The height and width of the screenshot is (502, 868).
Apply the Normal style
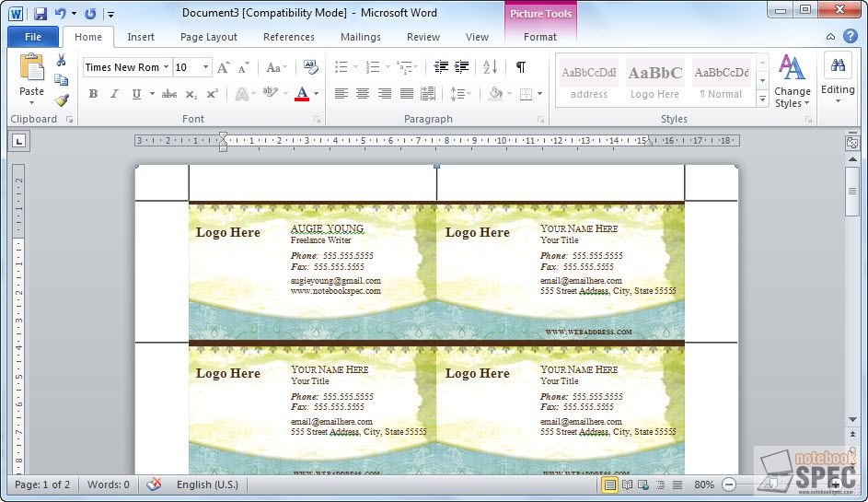pos(722,81)
